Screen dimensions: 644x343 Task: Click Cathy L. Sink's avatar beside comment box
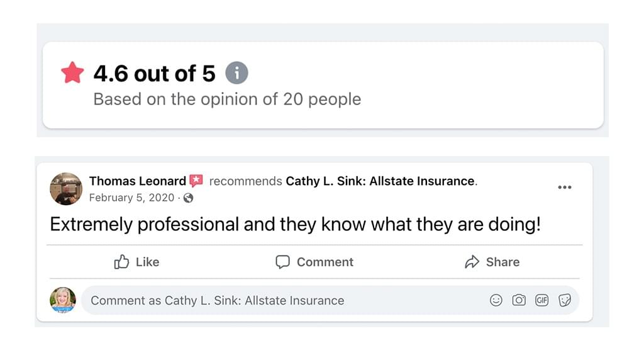pyautogui.click(x=63, y=300)
